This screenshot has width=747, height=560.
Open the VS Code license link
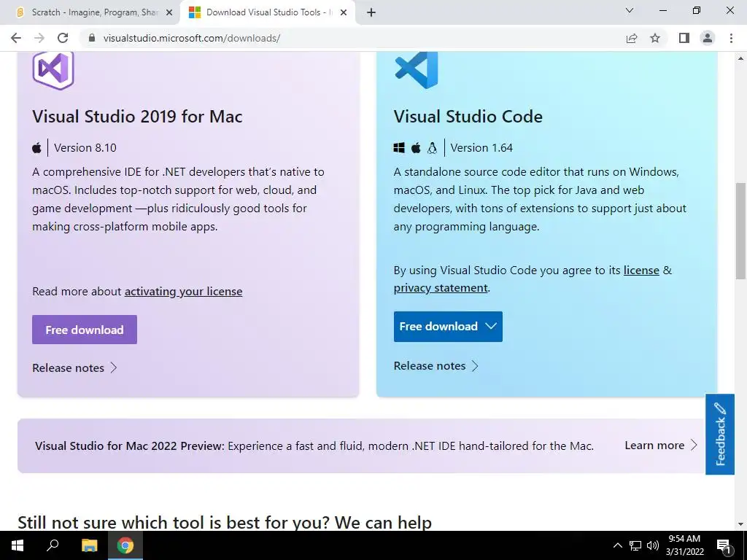click(x=641, y=271)
